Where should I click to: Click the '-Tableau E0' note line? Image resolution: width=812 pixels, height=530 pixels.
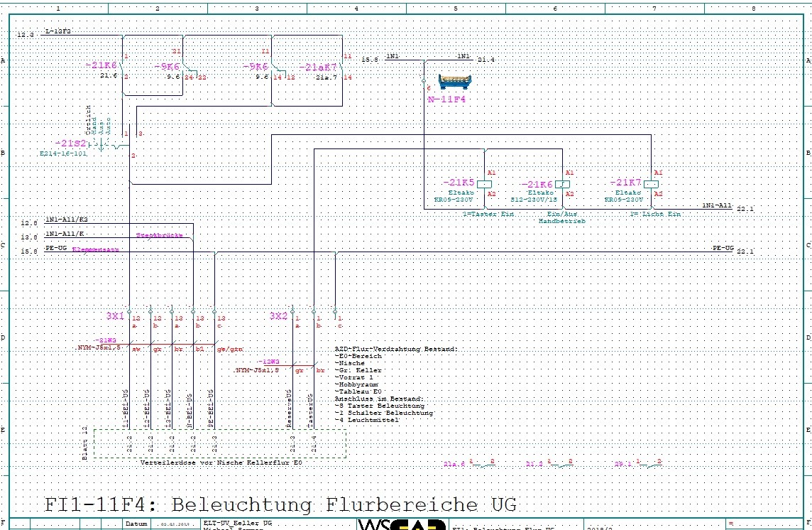(358, 392)
